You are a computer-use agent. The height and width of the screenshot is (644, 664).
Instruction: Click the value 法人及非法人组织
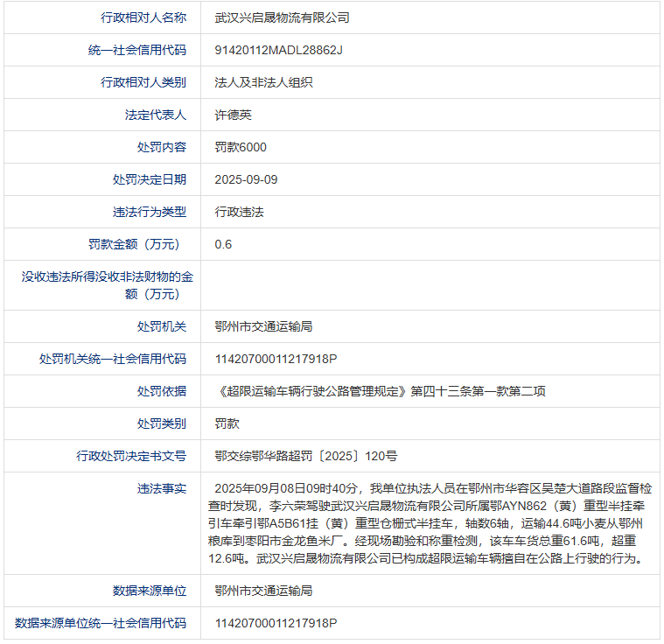point(263,82)
